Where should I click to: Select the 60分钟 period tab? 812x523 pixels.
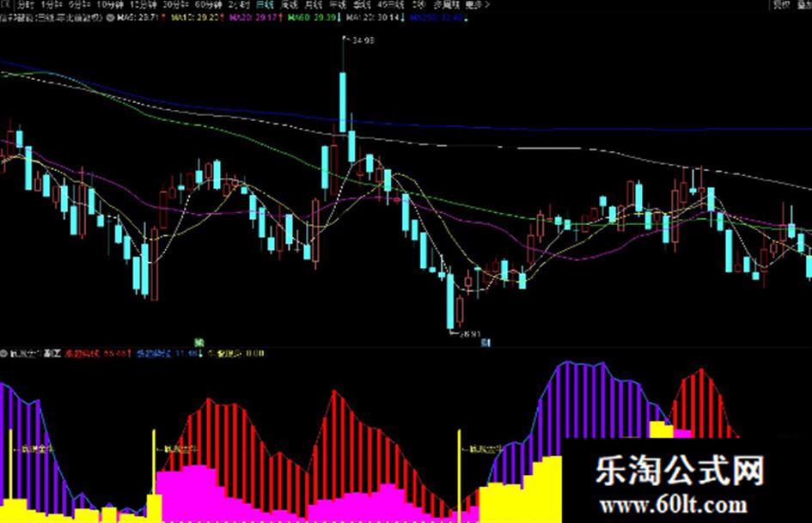tap(209, 4)
